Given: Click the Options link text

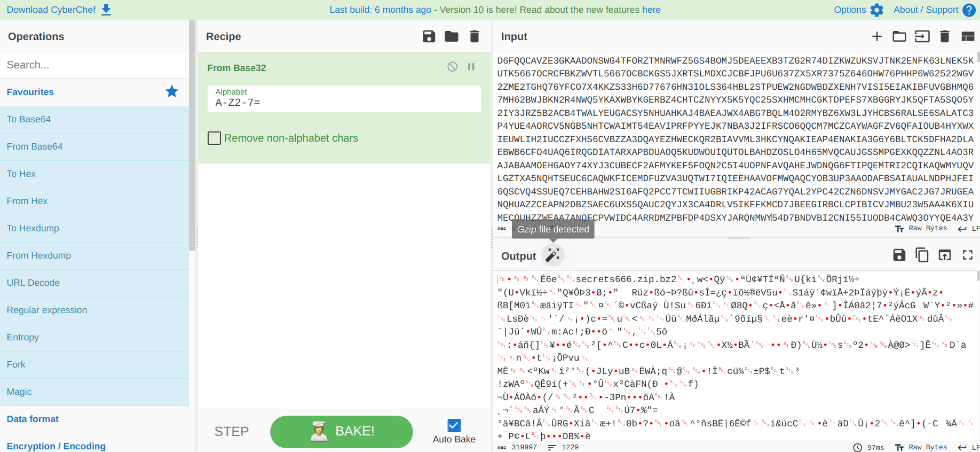Looking at the screenshot, I should pyautogui.click(x=850, y=10).
